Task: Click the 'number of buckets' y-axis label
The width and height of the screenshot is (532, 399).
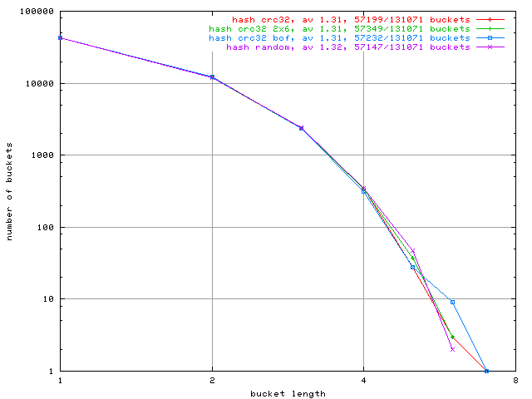Action: click(x=9, y=192)
